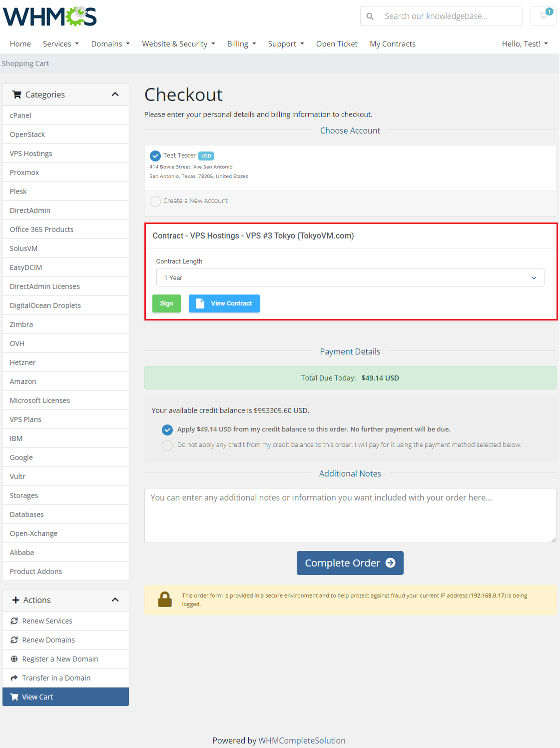Click the Actions plus icon

tap(15, 600)
